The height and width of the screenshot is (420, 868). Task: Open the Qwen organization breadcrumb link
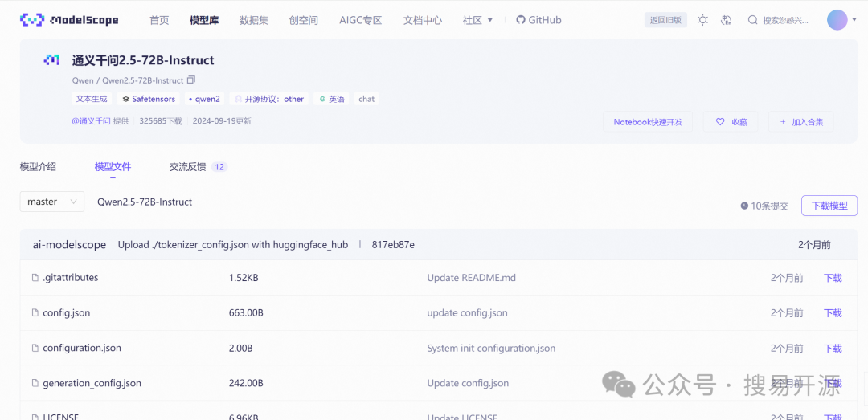coord(83,80)
